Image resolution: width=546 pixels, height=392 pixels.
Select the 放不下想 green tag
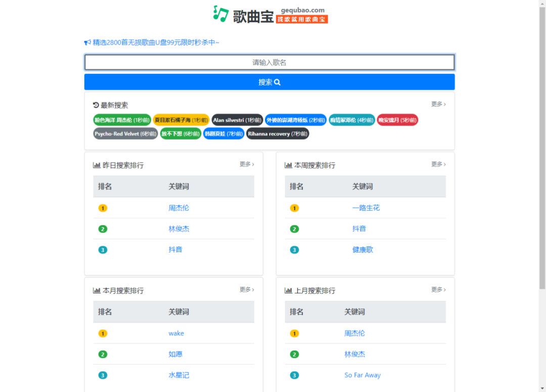pos(180,134)
